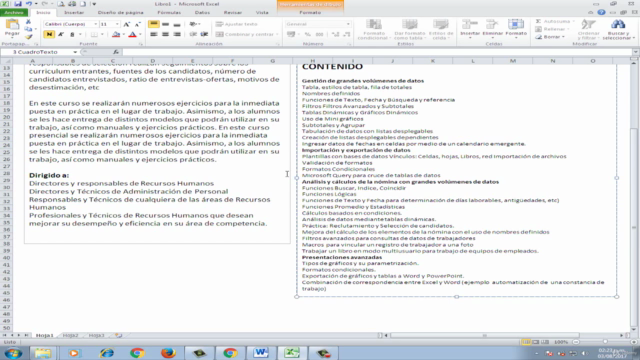
Task: Click the Ordenar y filtrar icon
Action: pos(589,25)
